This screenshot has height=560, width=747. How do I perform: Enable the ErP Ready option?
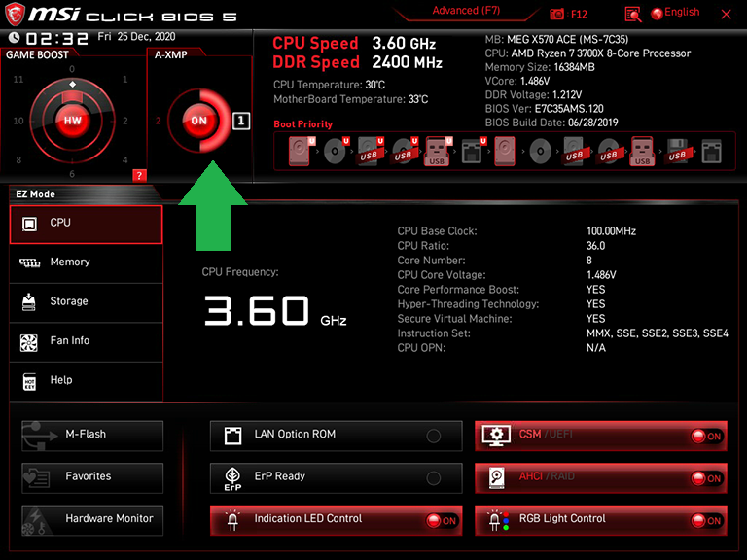coord(433,478)
